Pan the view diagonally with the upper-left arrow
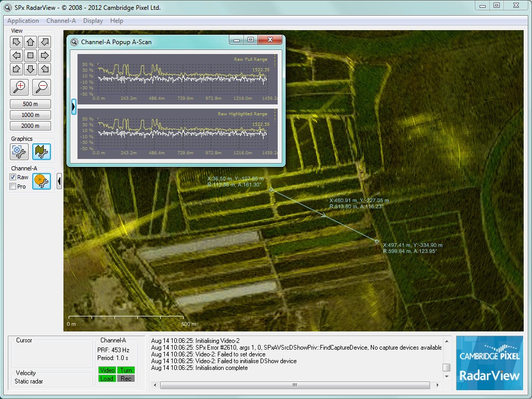 click(x=16, y=42)
